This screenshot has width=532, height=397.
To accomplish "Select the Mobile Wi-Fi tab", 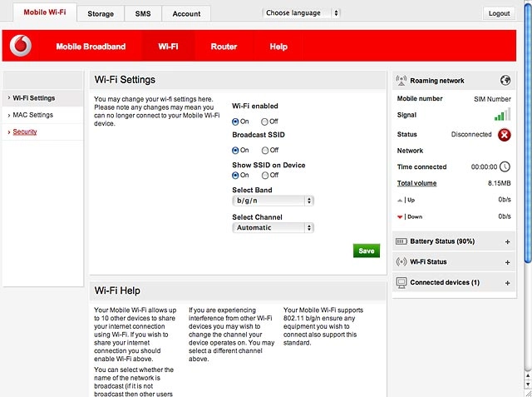I will [45, 12].
